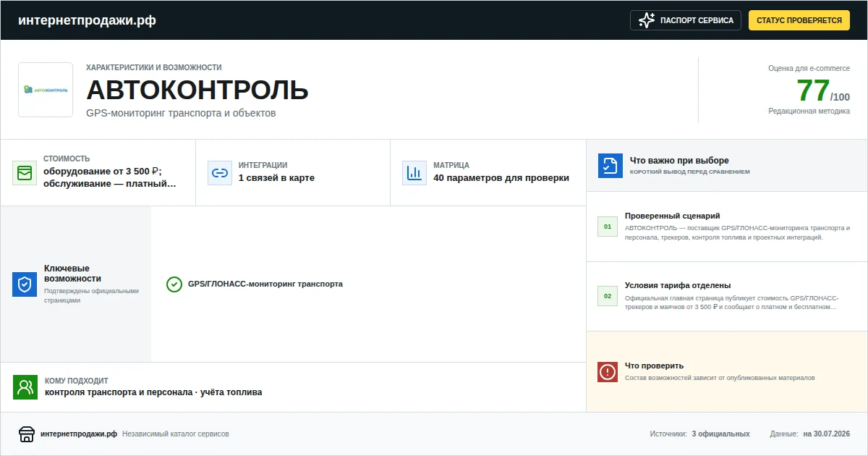This screenshot has height=456, width=868.
Task: Click the sparkle icon in Паспорт сервиса button
Action: 646,20
